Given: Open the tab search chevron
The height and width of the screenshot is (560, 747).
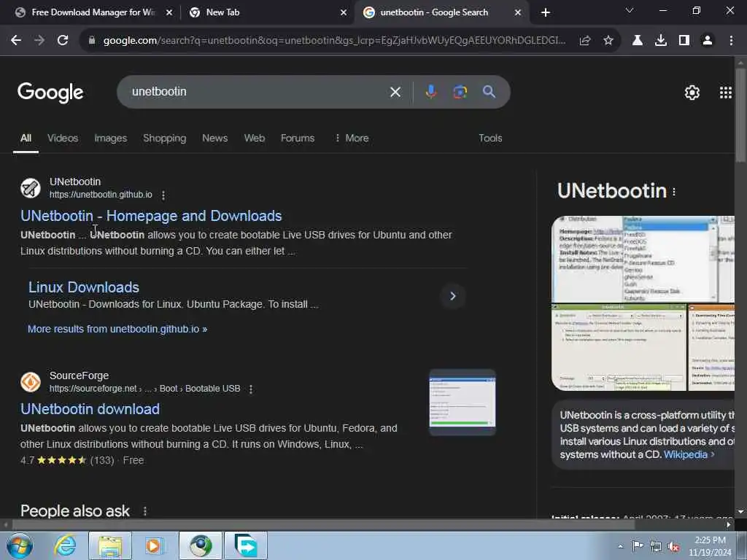Looking at the screenshot, I should [x=630, y=10].
